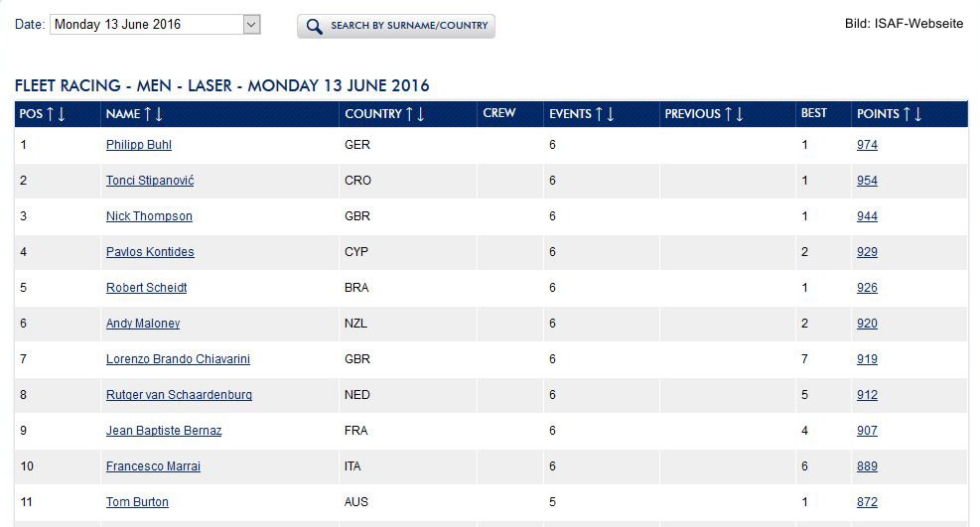980x527 pixels.
Task: View Tom Burton's 872 points link
Action: (x=867, y=502)
